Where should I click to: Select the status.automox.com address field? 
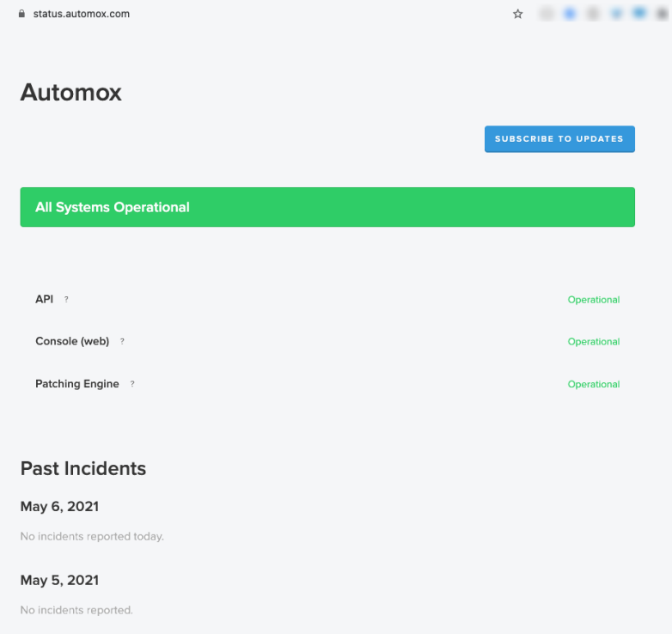click(x=82, y=14)
